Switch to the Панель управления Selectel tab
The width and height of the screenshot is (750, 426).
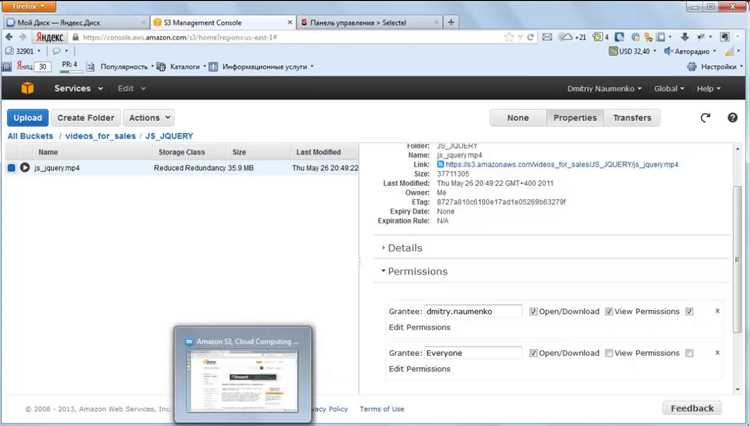pos(369,22)
